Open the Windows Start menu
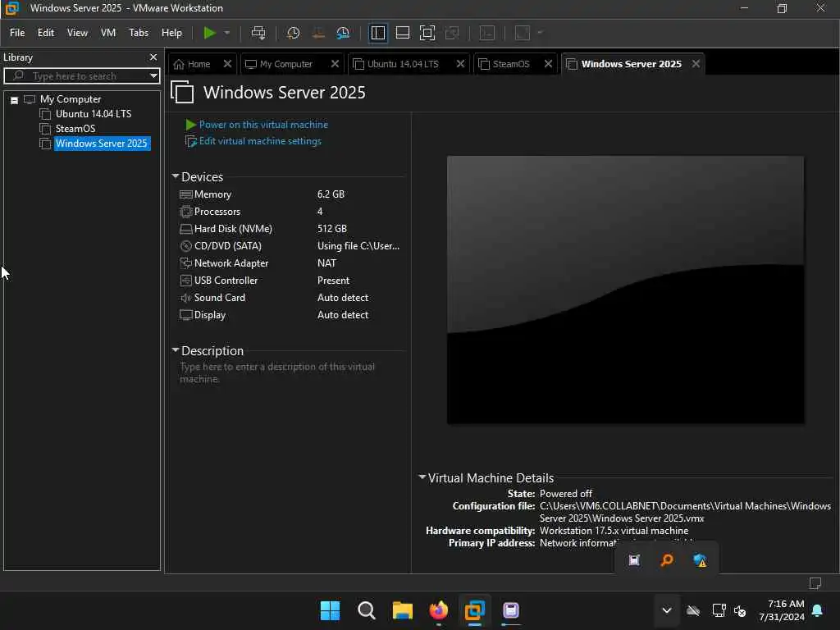Image resolution: width=840 pixels, height=630 pixels. [x=330, y=610]
